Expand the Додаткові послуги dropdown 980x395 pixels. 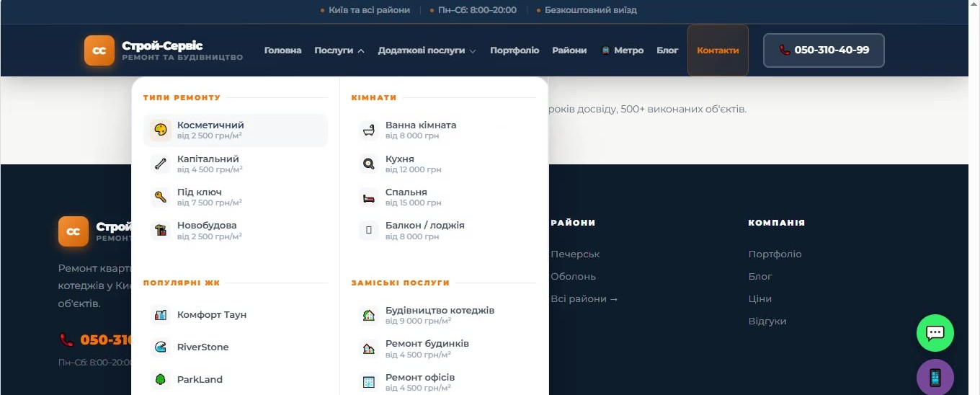pyautogui.click(x=427, y=50)
